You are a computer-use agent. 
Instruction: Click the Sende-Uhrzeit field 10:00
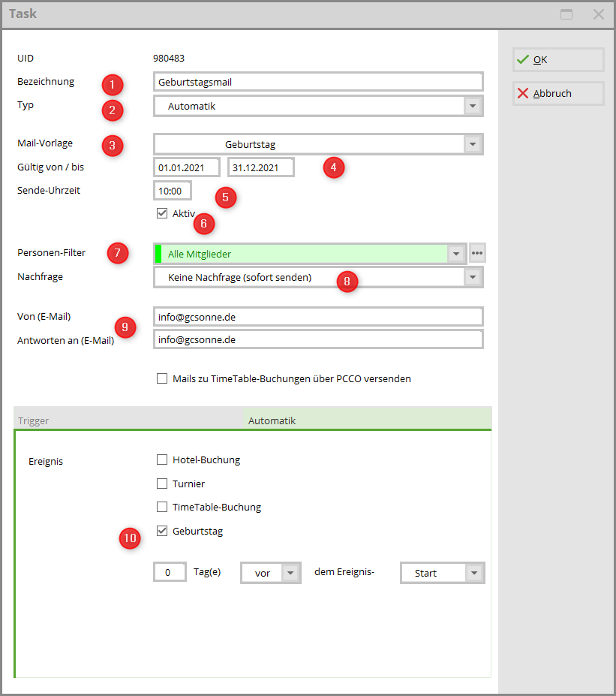point(173,191)
